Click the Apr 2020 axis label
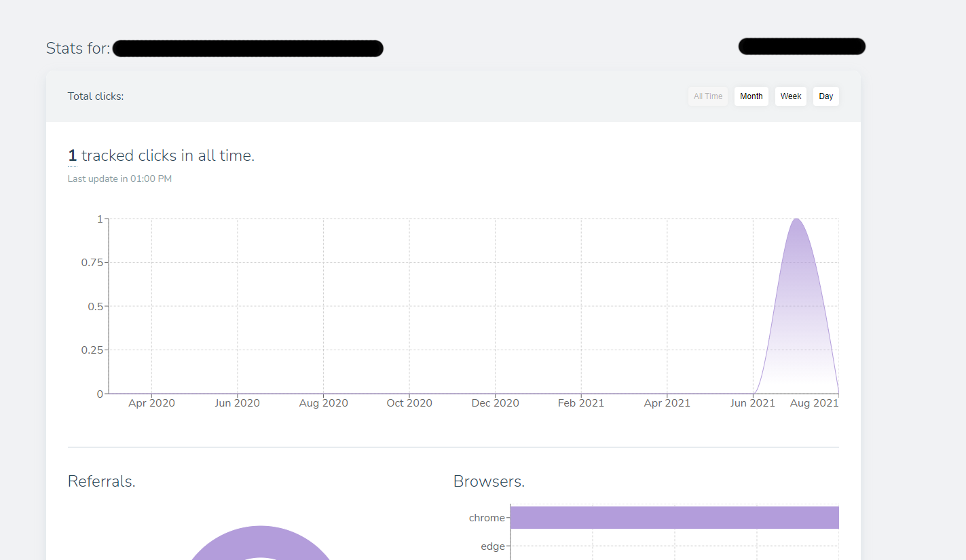Image resolution: width=966 pixels, height=560 pixels. [x=151, y=403]
